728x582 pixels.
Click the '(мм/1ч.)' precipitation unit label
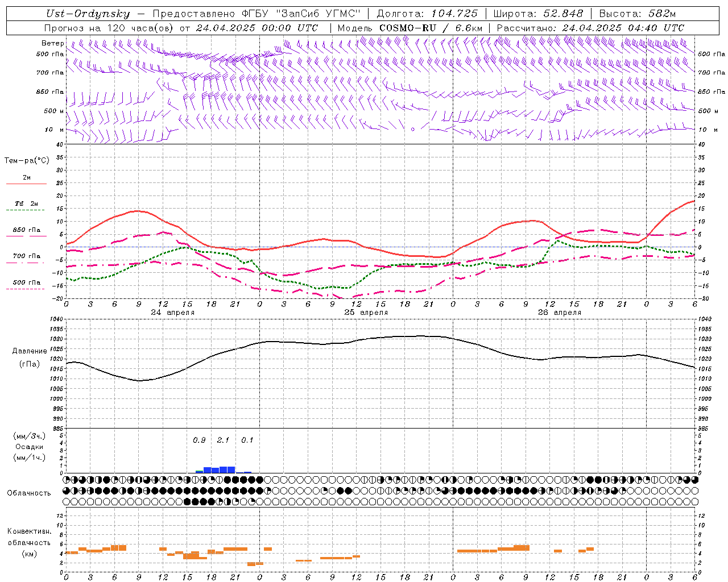pos(29,458)
